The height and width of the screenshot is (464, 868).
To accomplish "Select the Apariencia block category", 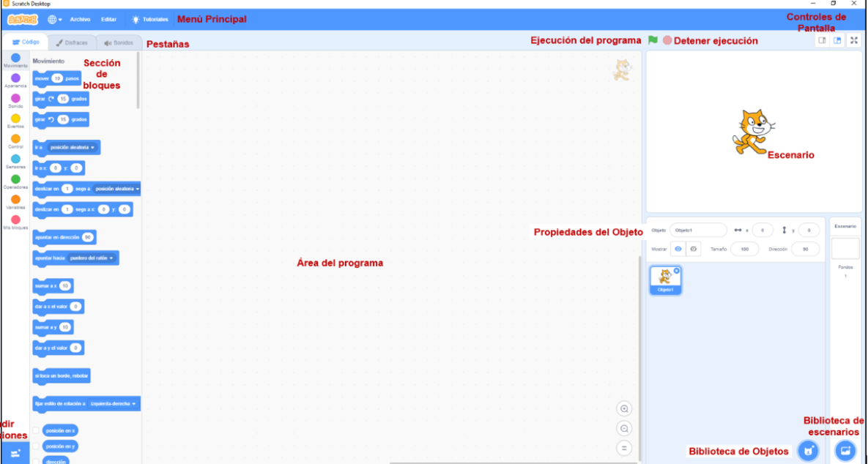I will pyautogui.click(x=15, y=81).
